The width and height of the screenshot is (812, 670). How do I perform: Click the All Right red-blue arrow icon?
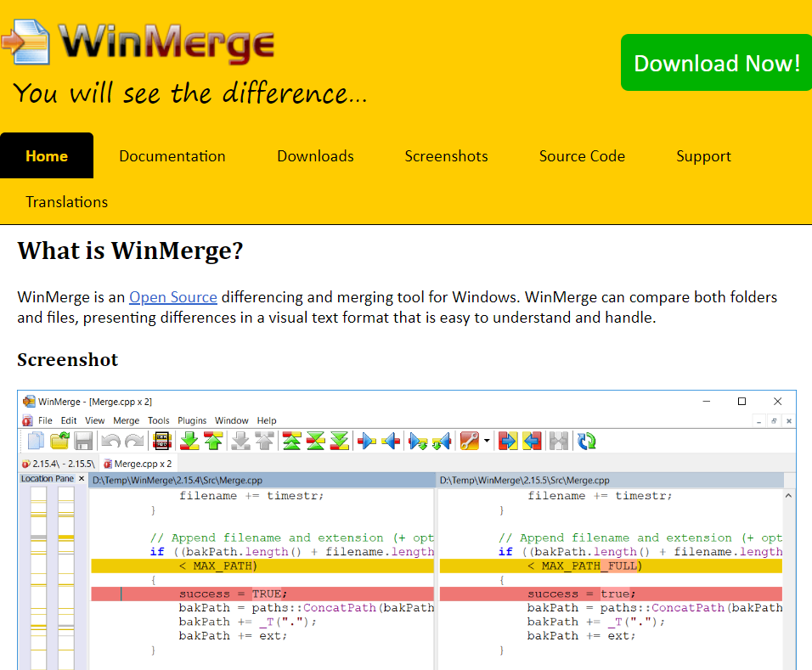point(508,441)
